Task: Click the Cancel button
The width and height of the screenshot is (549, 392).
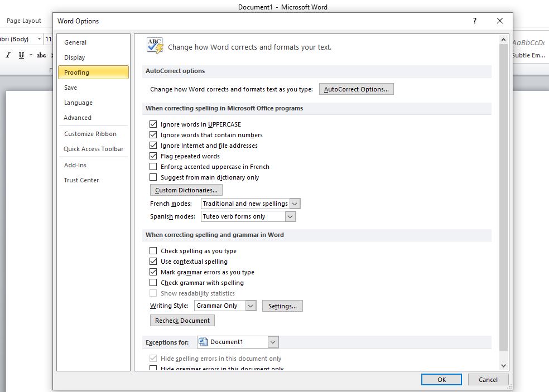Action: coord(488,379)
